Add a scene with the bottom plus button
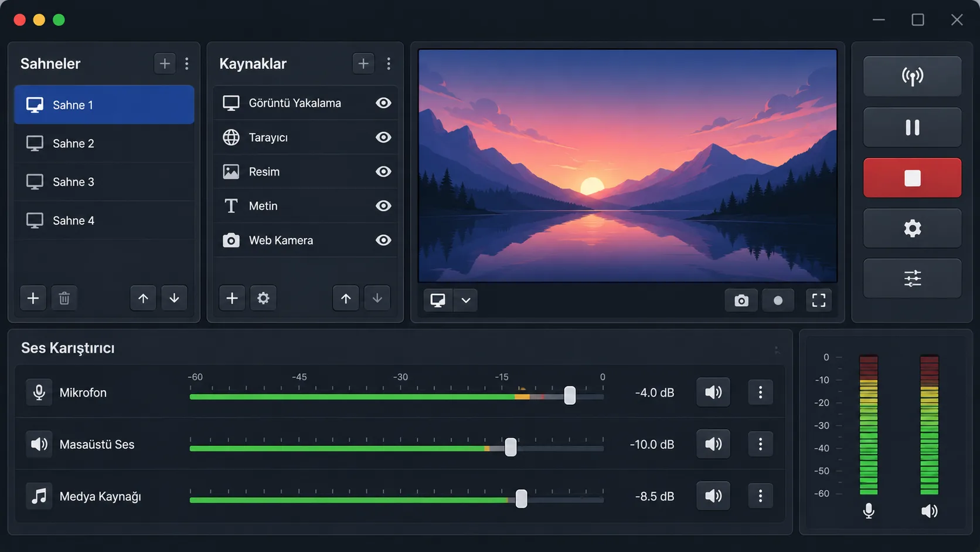 pos(33,298)
